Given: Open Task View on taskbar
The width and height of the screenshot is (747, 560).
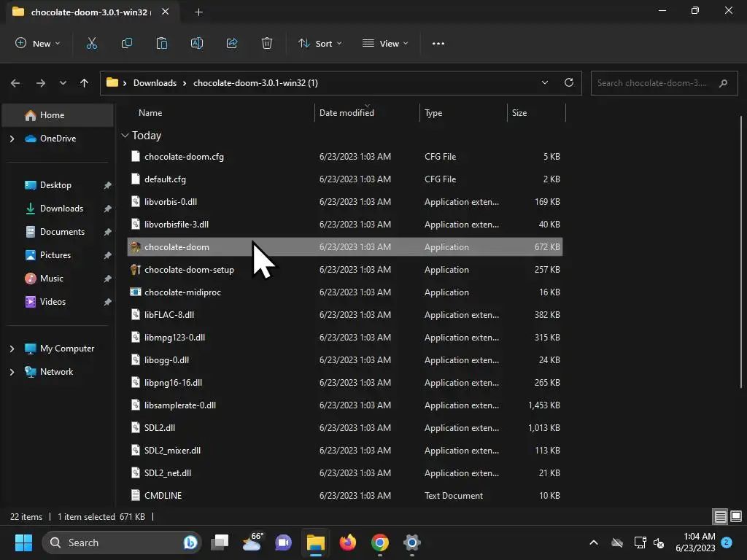Looking at the screenshot, I should 220,542.
